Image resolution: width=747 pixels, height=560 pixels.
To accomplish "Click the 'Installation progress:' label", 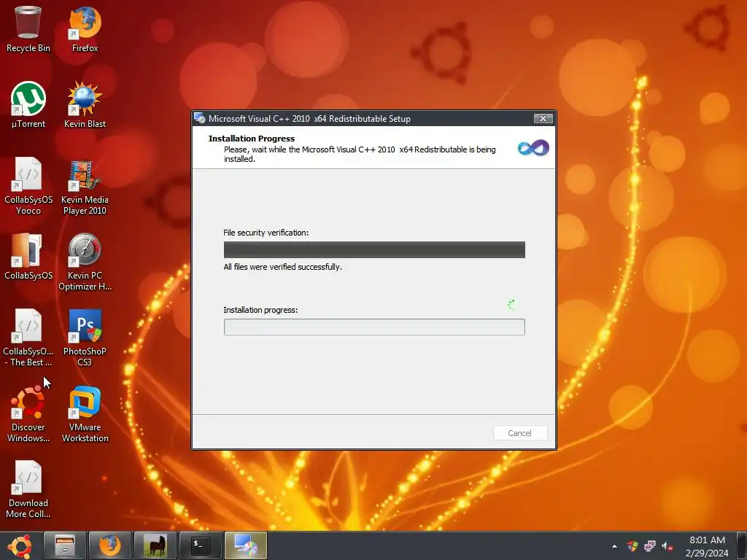I will click(260, 310).
